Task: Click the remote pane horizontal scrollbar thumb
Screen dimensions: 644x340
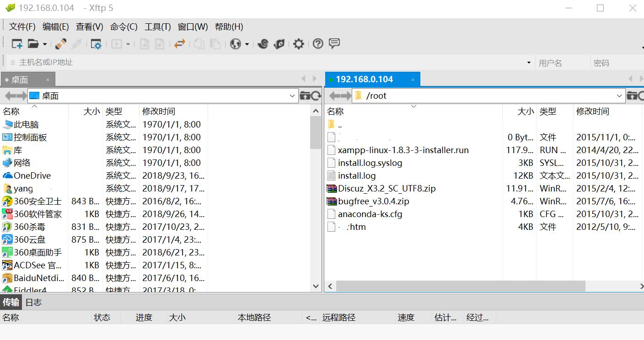Action: [461, 286]
